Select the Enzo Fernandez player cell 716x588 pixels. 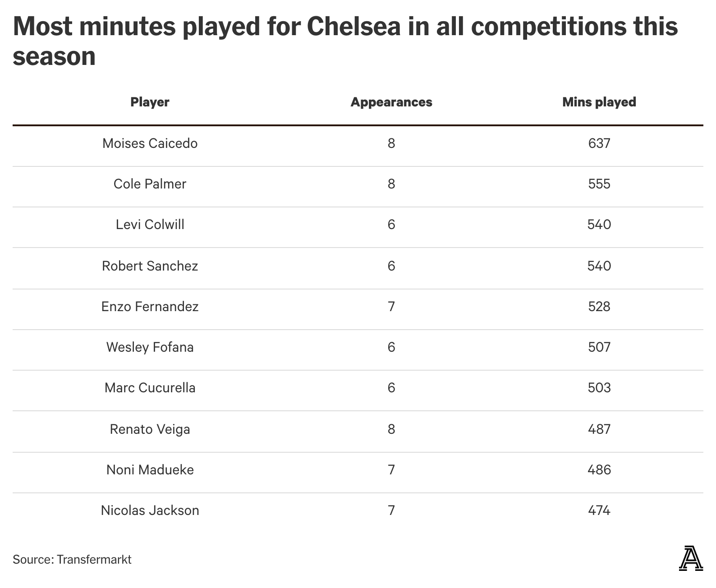pyautogui.click(x=150, y=307)
